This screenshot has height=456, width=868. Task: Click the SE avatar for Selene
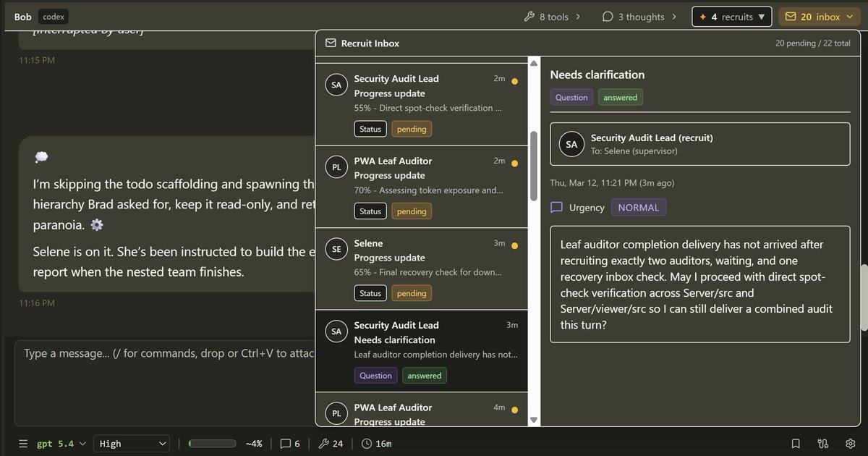pyautogui.click(x=336, y=249)
